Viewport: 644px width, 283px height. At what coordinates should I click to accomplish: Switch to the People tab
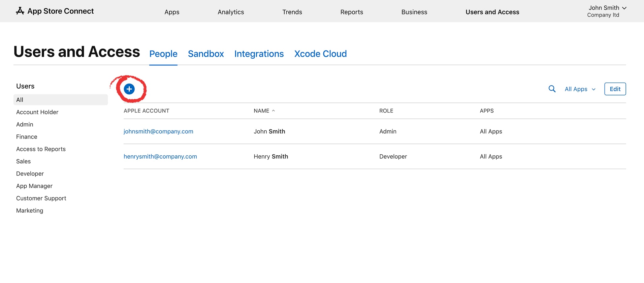pos(163,54)
